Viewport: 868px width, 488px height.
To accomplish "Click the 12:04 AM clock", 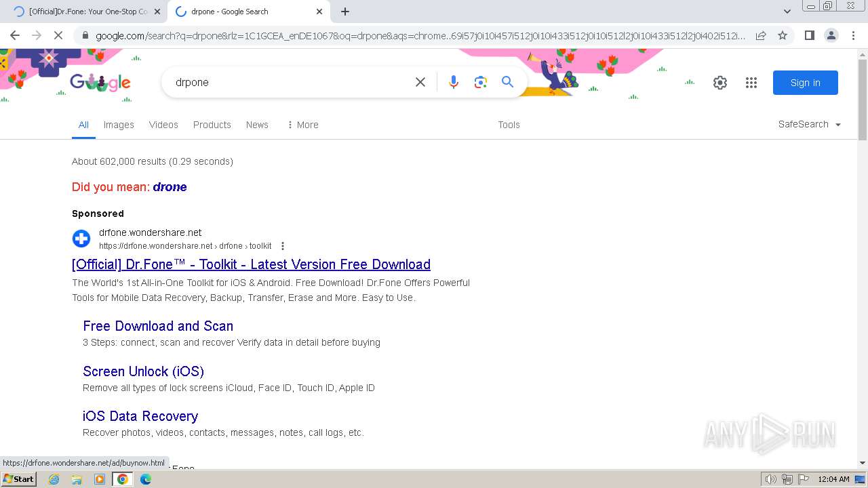I will [833, 479].
